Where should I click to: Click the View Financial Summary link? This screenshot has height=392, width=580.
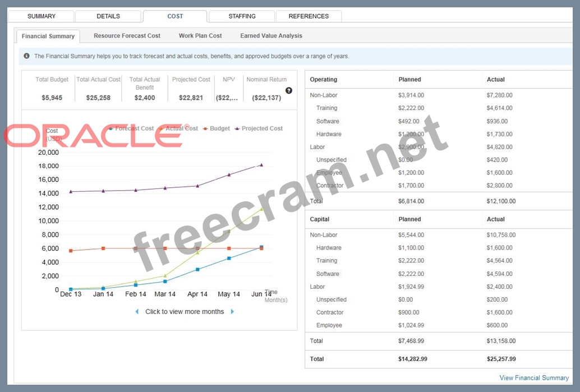(534, 378)
